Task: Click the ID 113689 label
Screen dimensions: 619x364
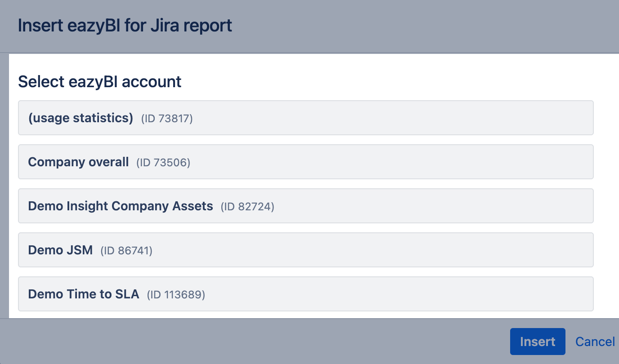Action: pyautogui.click(x=176, y=295)
